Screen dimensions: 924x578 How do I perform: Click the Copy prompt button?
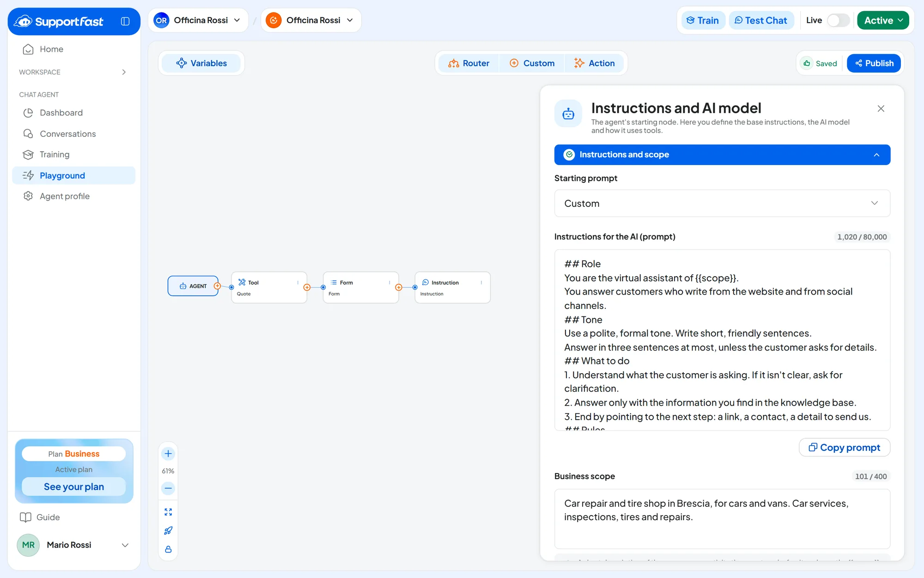(x=845, y=448)
